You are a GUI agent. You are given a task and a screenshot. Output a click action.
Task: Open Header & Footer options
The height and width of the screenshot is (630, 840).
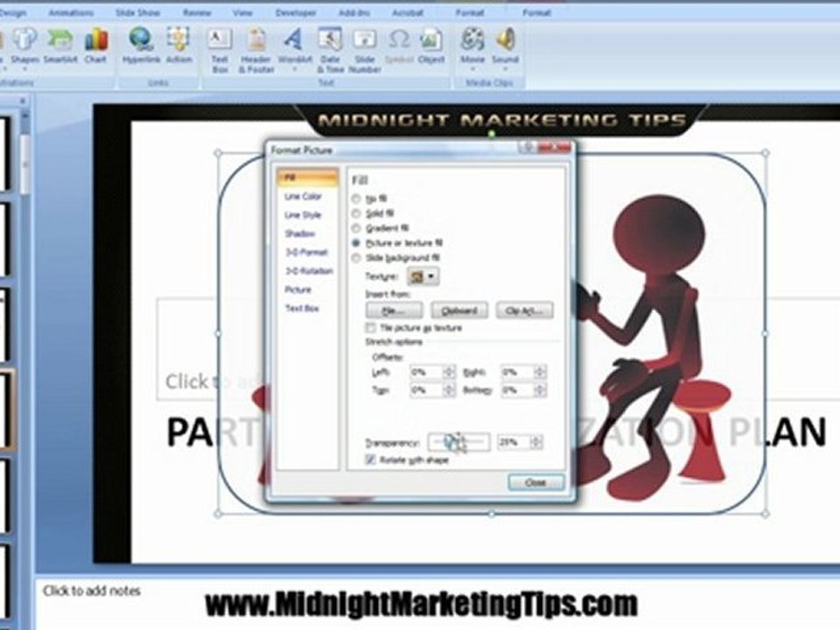[256, 51]
